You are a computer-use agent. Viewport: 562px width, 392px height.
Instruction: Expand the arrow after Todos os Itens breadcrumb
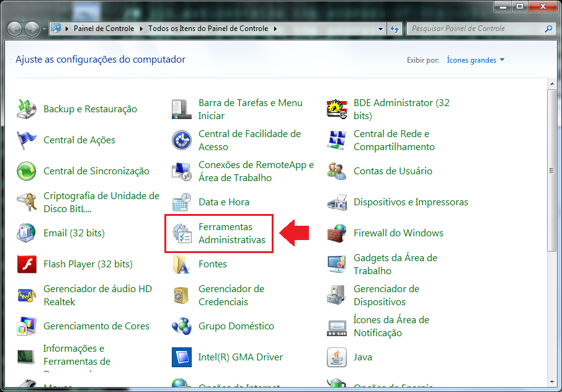275,29
